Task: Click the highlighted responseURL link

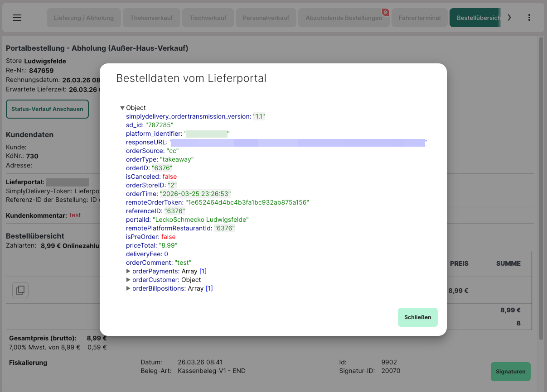Action: click(298, 143)
